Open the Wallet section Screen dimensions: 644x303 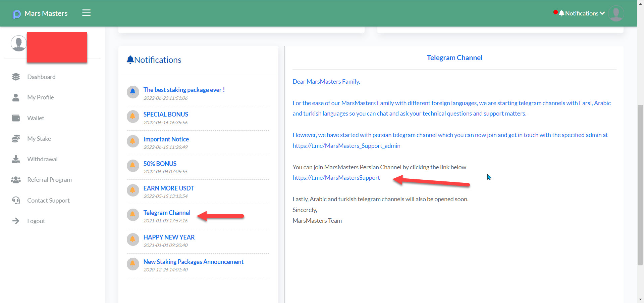(x=36, y=118)
